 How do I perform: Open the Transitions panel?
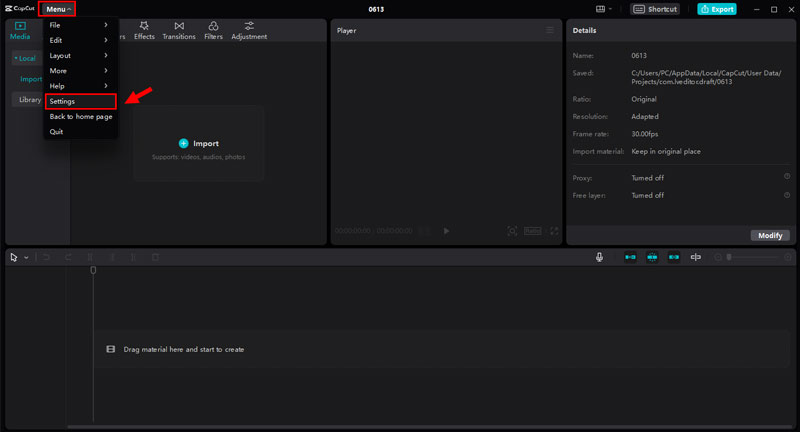tap(179, 30)
